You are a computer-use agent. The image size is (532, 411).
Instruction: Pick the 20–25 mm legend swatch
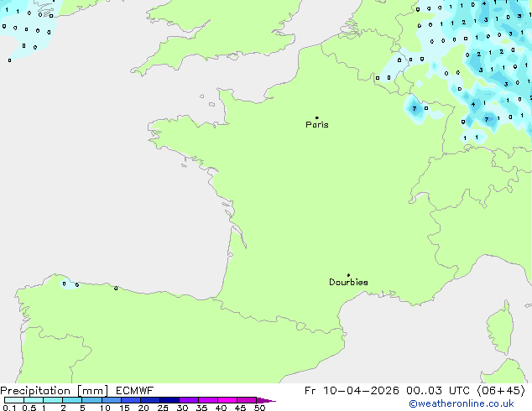(x=150, y=400)
